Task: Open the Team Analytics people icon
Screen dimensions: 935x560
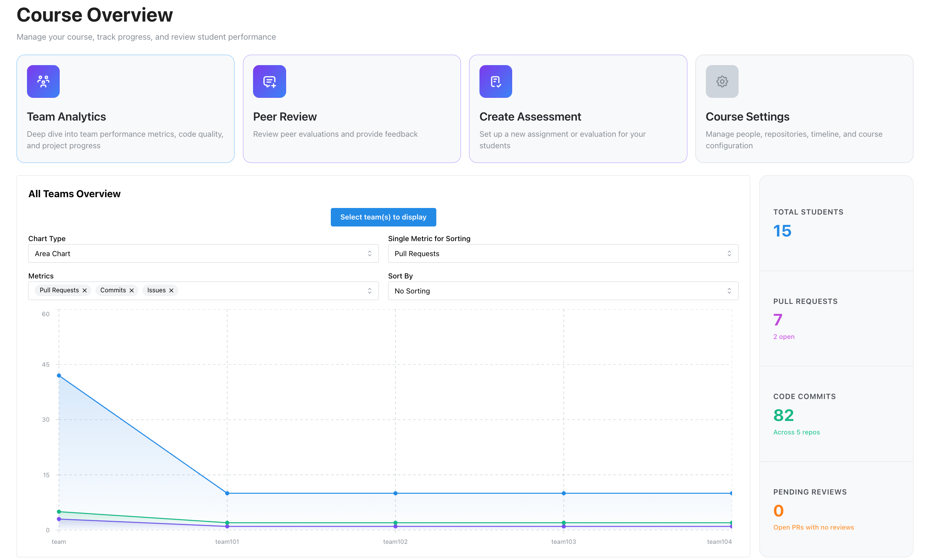Action: 43,81
